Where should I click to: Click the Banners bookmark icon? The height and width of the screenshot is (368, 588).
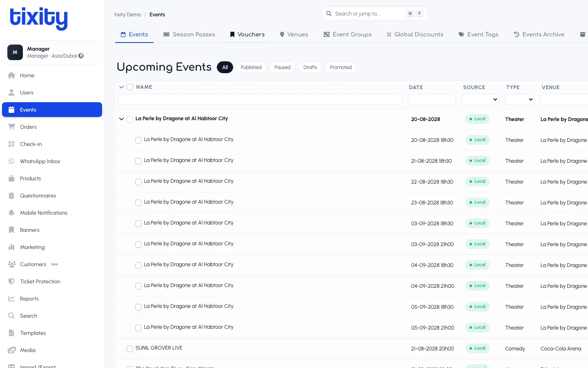11,230
